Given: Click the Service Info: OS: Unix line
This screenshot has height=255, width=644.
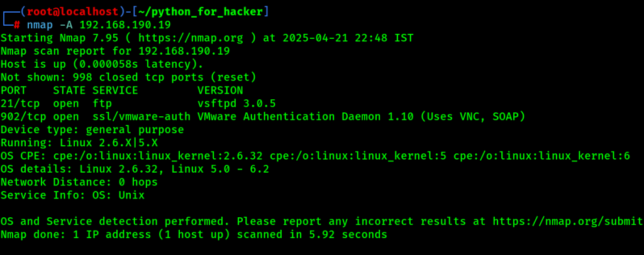Looking at the screenshot, I should click(73, 195).
